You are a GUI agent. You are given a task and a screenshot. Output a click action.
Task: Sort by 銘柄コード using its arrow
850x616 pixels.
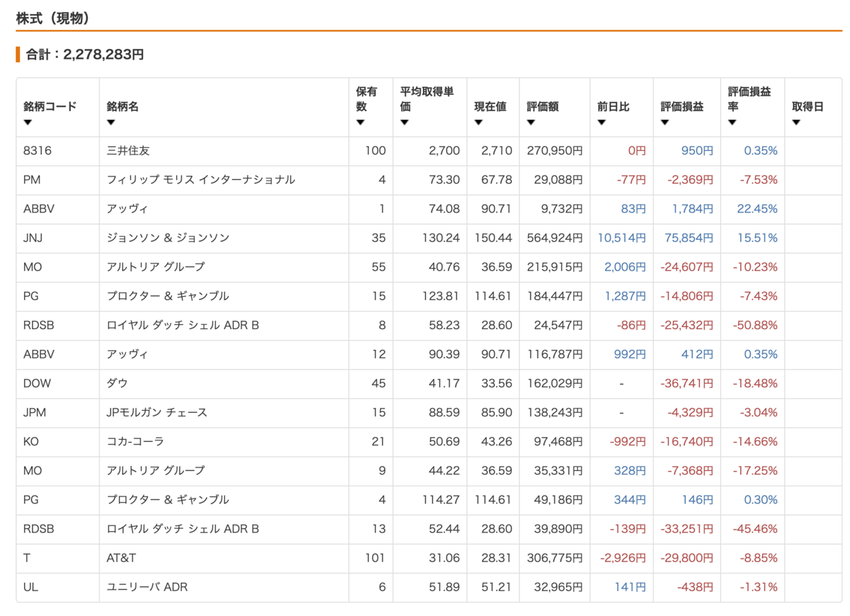[28, 122]
